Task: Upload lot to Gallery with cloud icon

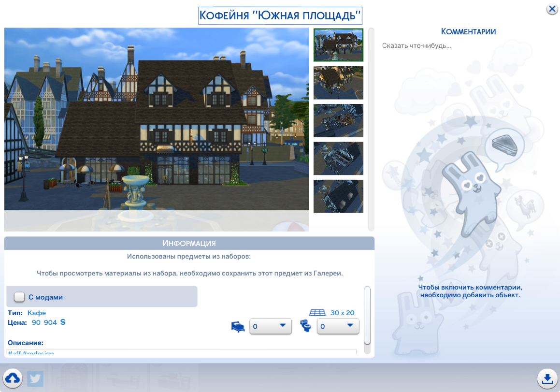Action: [x=13, y=378]
